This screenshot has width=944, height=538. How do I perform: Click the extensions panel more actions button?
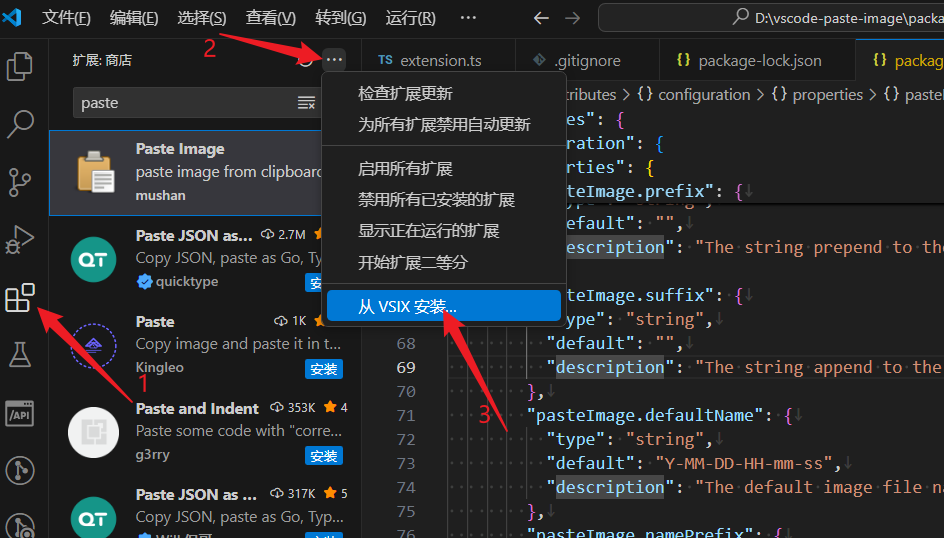pos(334,60)
